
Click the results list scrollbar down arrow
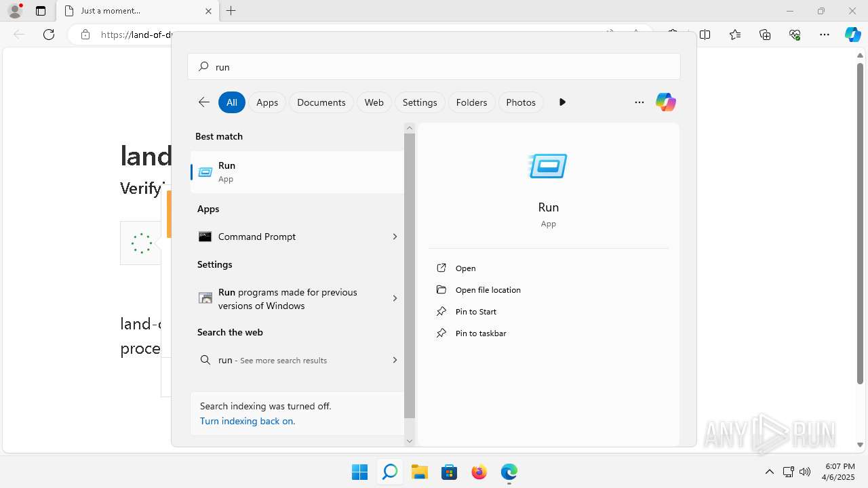coord(410,441)
